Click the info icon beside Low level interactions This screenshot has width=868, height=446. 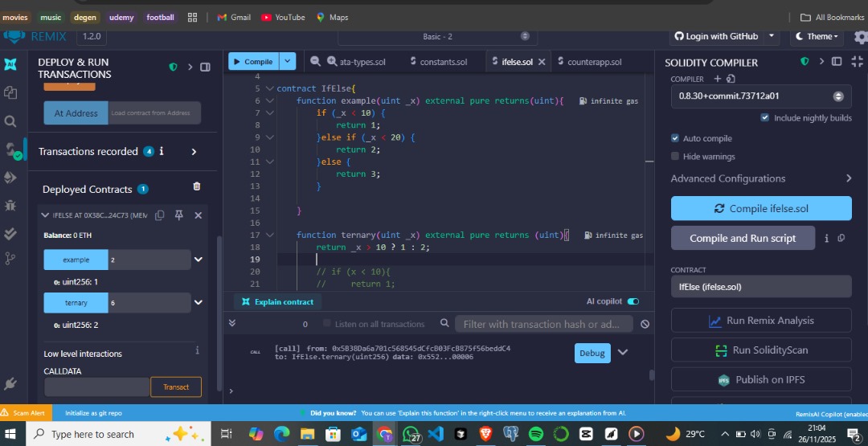click(197, 350)
